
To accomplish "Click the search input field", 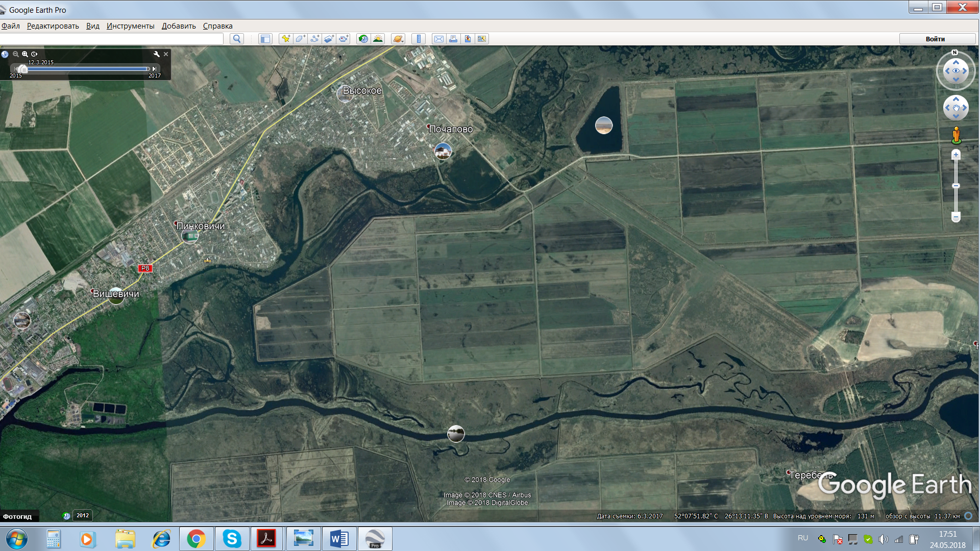I will coord(111,39).
